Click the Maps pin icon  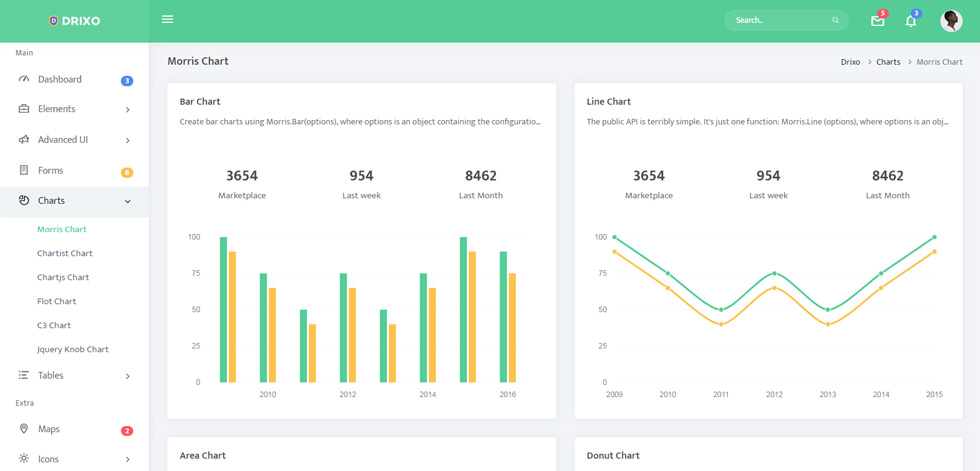[24, 429]
